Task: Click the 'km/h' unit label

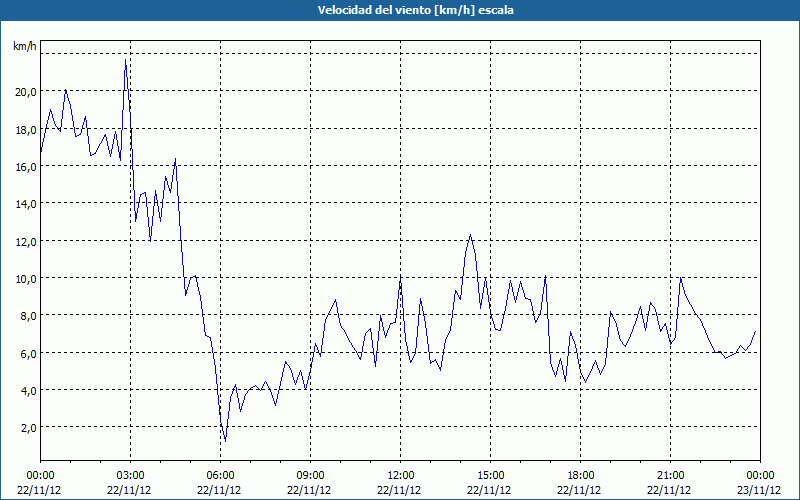Action: coord(24,46)
